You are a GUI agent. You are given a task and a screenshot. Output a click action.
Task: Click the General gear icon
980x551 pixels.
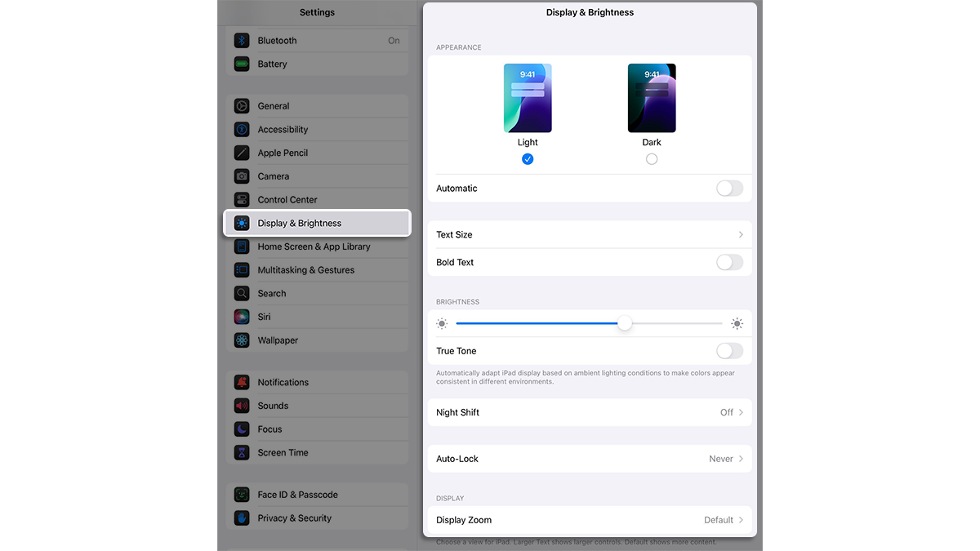point(242,106)
